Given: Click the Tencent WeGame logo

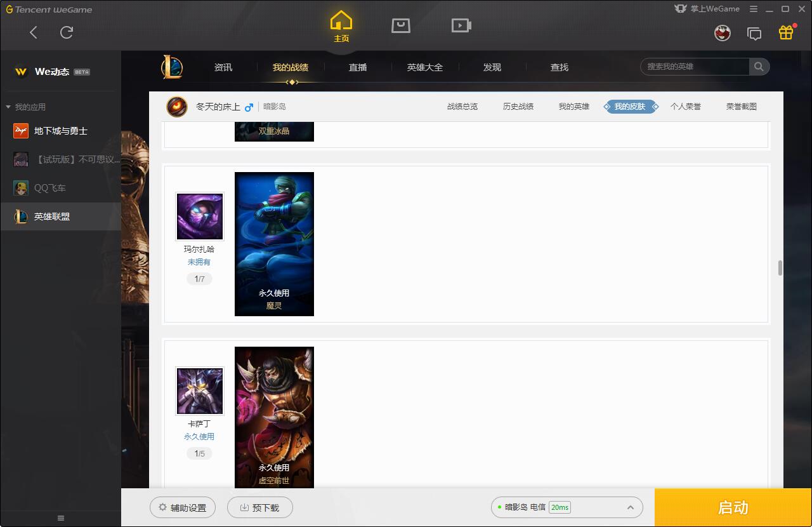Looking at the screenshot, I should [x=49, y=10].
